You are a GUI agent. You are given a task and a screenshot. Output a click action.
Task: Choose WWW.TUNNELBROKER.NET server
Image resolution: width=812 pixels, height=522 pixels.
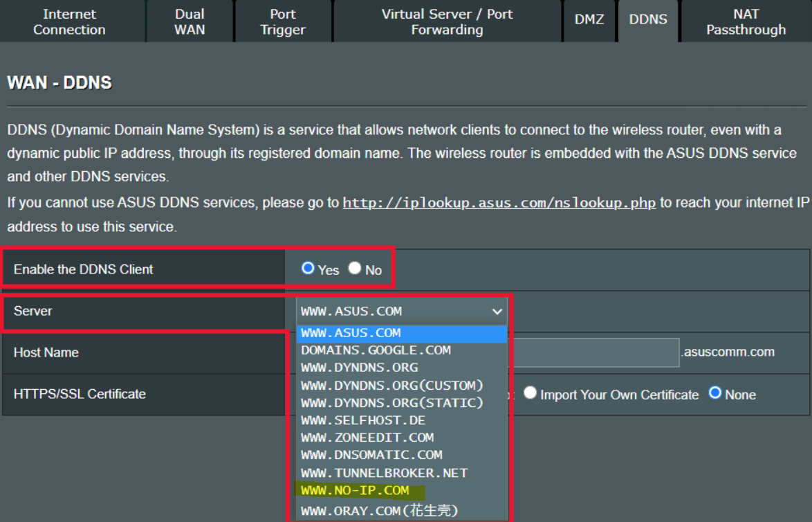(x=401, y=473)
